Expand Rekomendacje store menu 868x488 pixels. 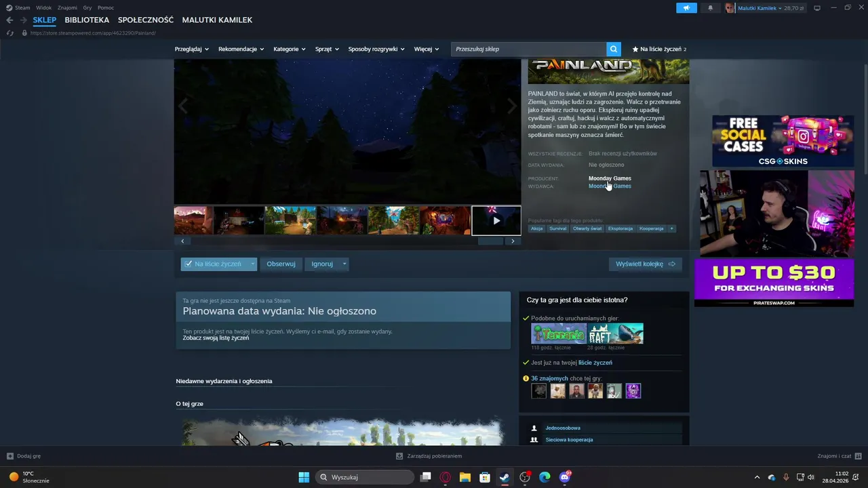(x=241, y=49)
